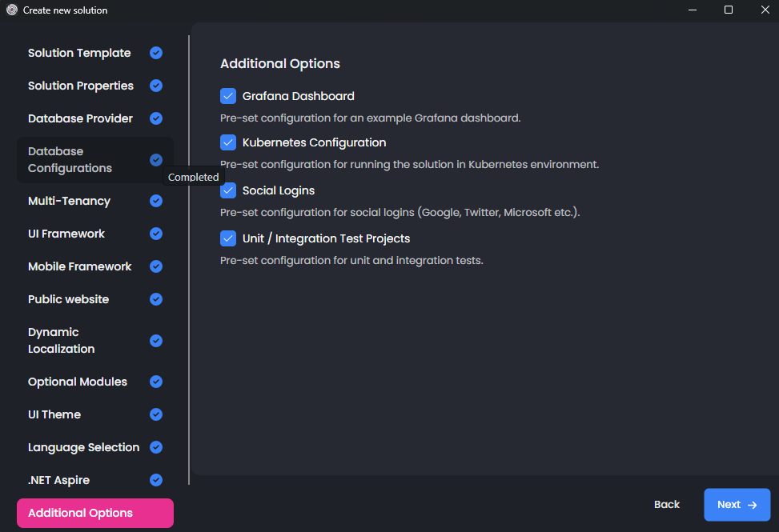Viewport: 779px width, 532px height.
Task: Toggle the Social Logins checkbox
Action: tap(228, 190)
